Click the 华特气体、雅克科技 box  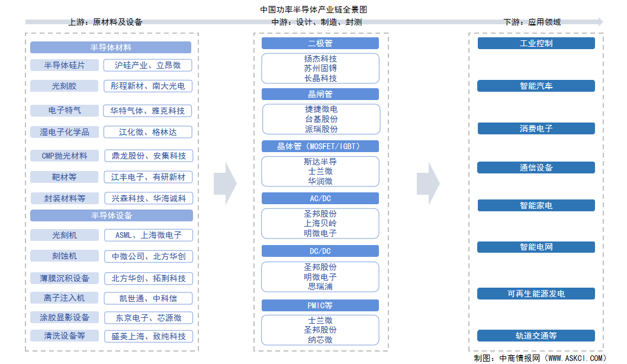pos(147,111)
